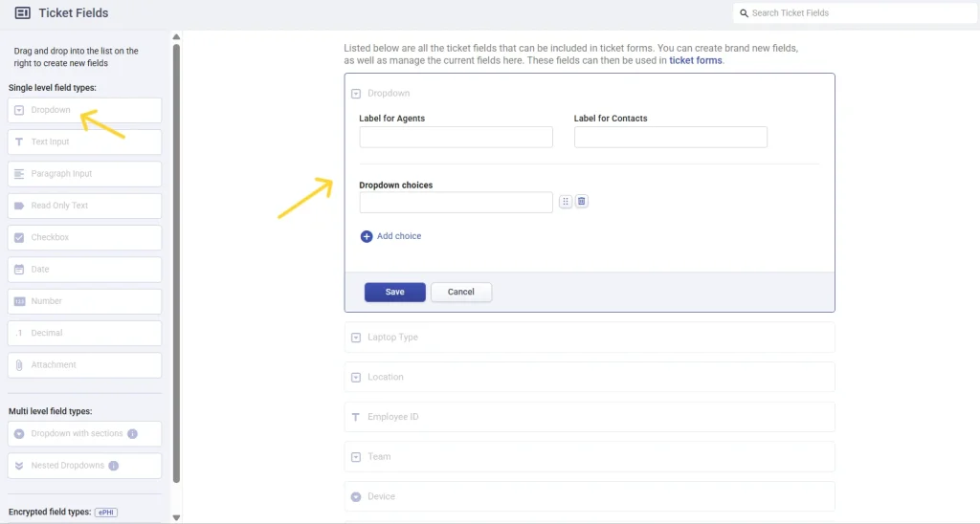This screenshot has width=980, height=524.
Task: Open the Device field row
Action: [x=590, y=496]
